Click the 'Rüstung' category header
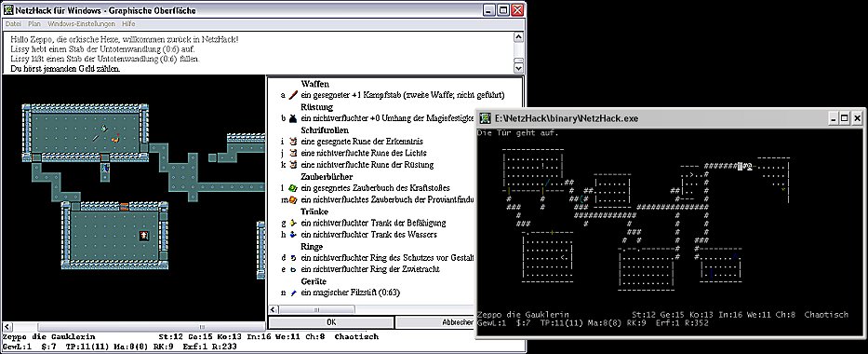The width and height of the screenshot is (868, 354). click(316, 106)
